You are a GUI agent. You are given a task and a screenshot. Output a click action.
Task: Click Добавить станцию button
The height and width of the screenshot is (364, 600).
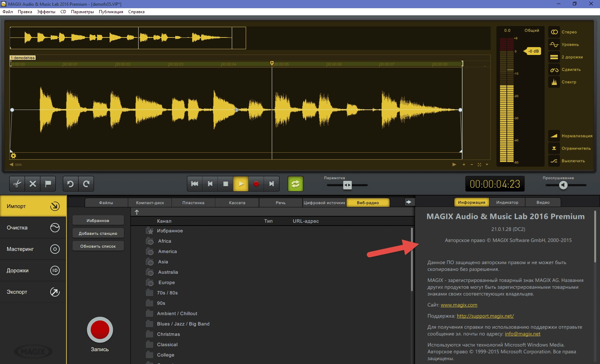click(x=98, y=233)
